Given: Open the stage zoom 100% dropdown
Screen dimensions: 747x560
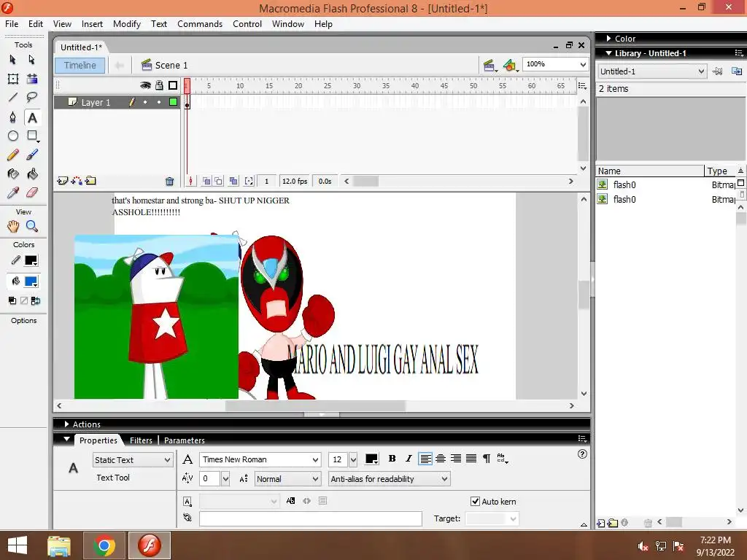Looking at the screenshot, I should pyautogui.click(x=583, y=64).
